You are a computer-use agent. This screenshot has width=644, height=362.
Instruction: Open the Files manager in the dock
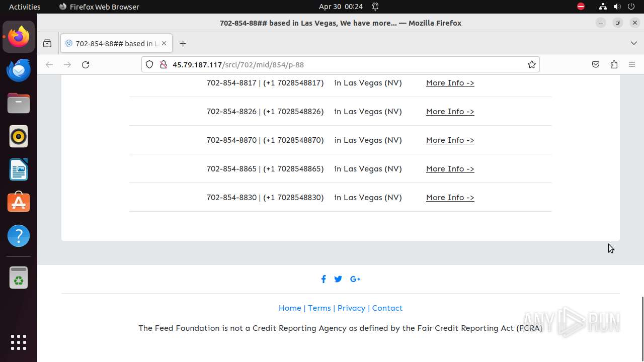point(19,103)
